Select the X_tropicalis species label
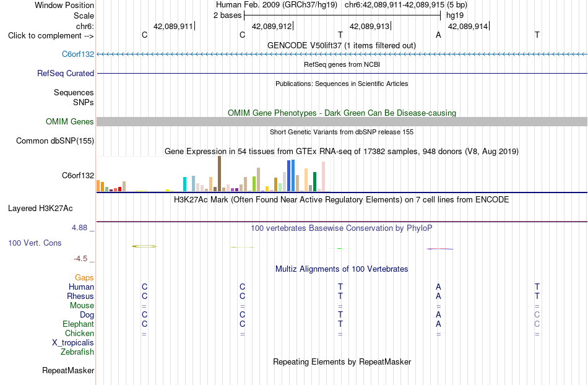The height and width of the screenshot is (385, 588). (x=73, y=343)
